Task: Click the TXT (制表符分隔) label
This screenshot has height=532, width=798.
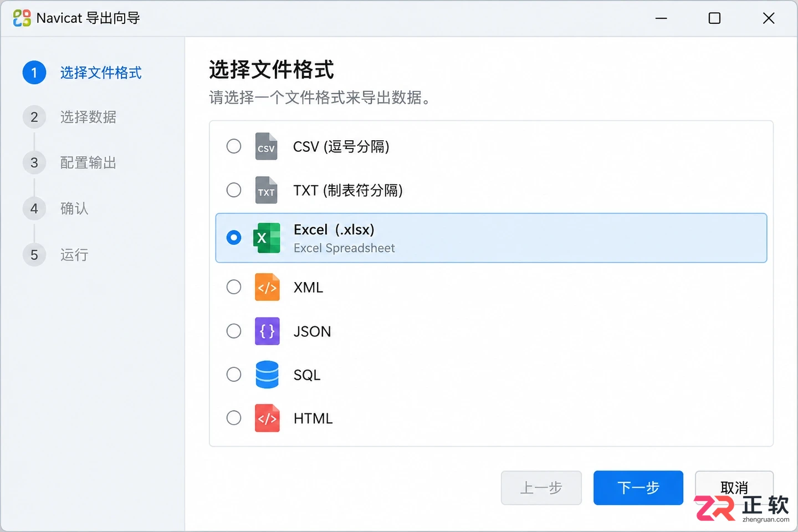Action: (348, 190)
